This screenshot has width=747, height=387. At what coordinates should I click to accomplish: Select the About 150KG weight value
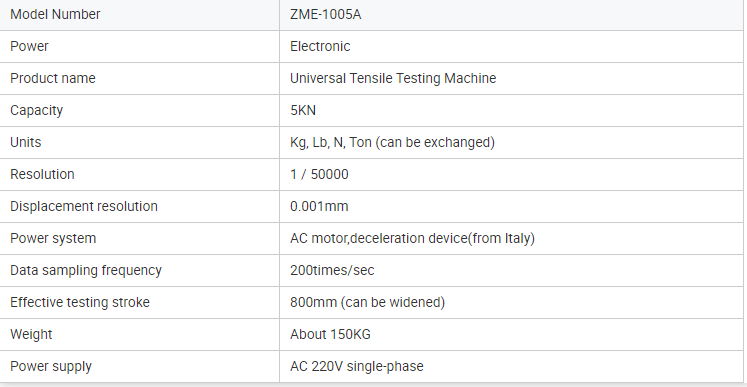click(330, 335)
